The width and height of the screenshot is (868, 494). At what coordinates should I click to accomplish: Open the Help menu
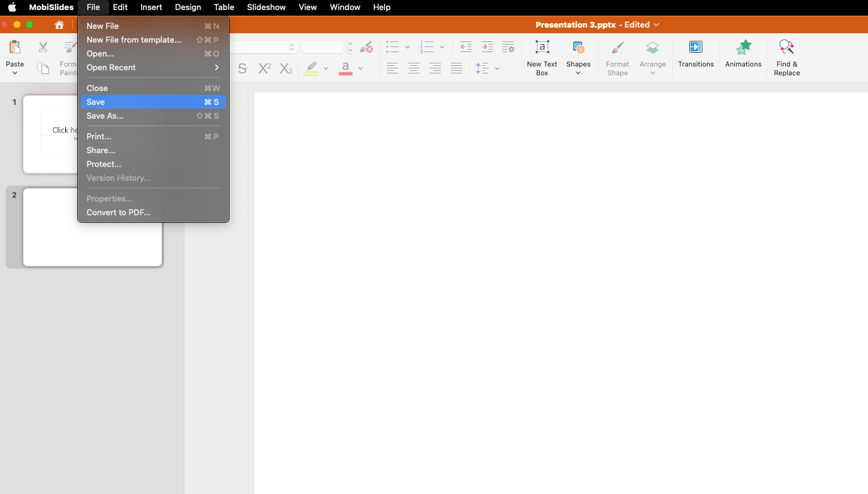[x=382, y=8]
